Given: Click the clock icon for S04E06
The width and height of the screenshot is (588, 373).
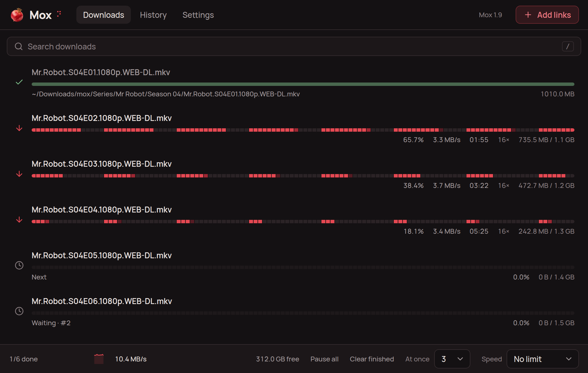Looking at the screenshot, I should pyautogui.click(x=19, y=311).
